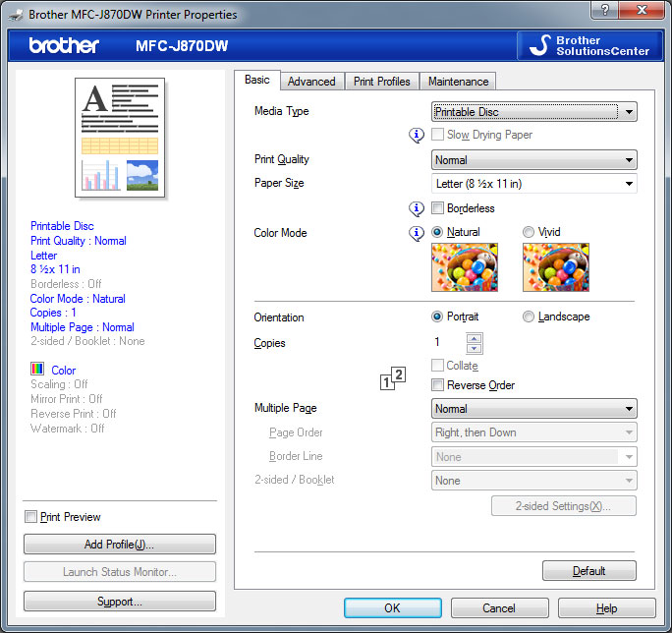Click the Brother logo in the header

click(64, 45)
